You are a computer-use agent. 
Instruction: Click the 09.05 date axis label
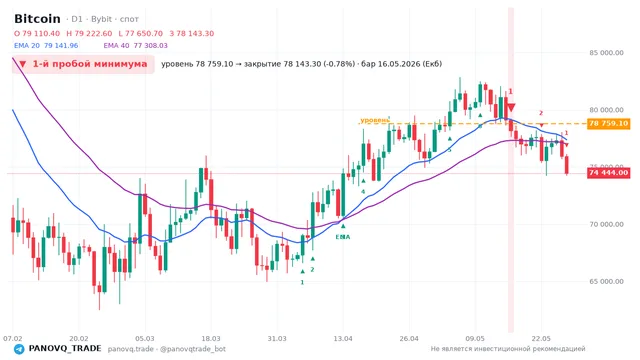tap(475, 338)
